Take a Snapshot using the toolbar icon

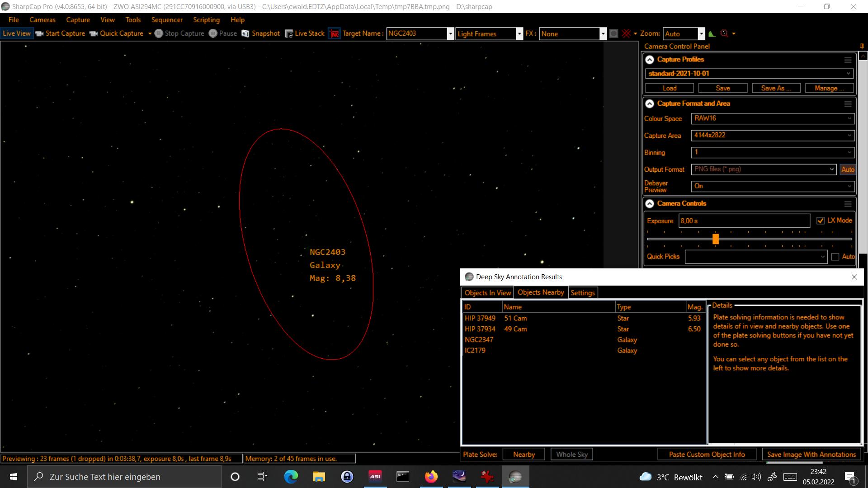pyautogui.click(x=245, y=33)
